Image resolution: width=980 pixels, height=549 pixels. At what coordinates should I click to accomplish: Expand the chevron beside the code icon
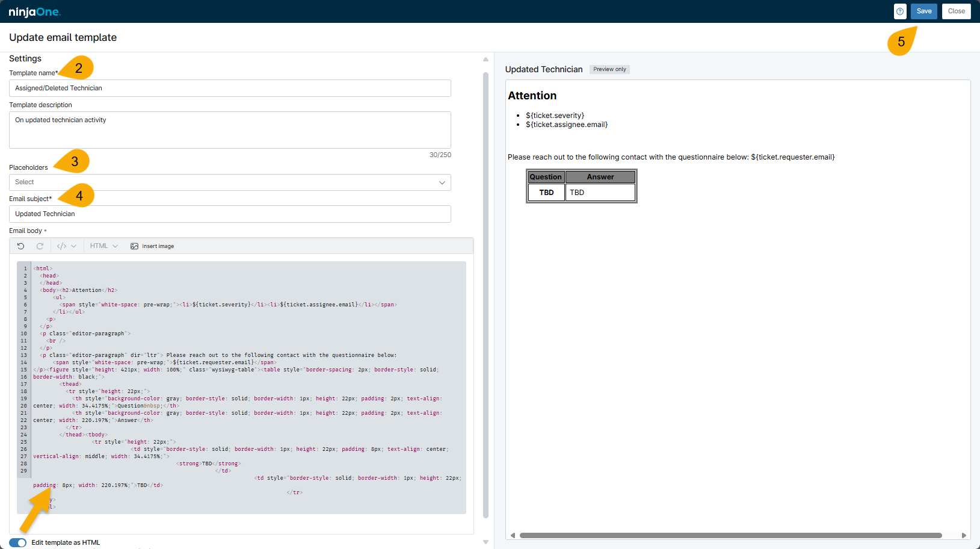tap(74, 246)
